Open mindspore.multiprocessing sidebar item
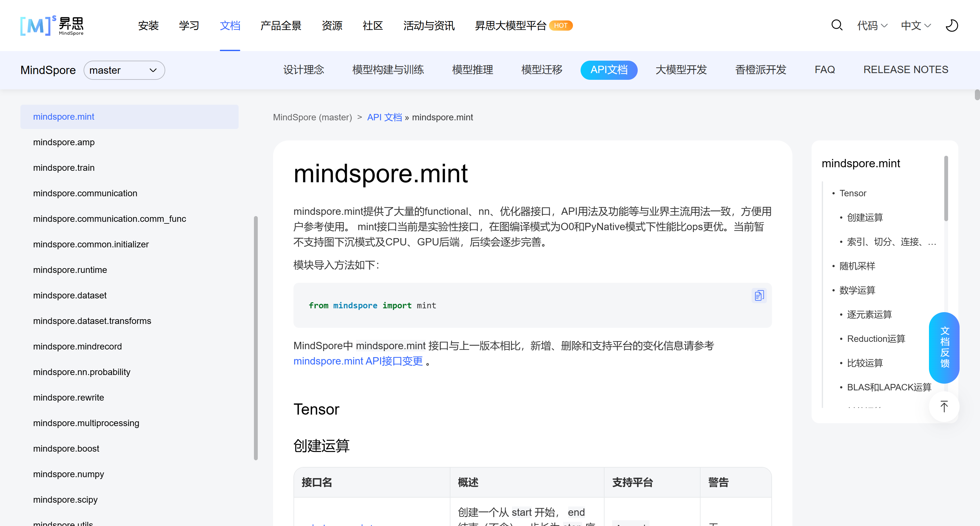This screenshot has height=526, width=980. [x=86, y=423]
